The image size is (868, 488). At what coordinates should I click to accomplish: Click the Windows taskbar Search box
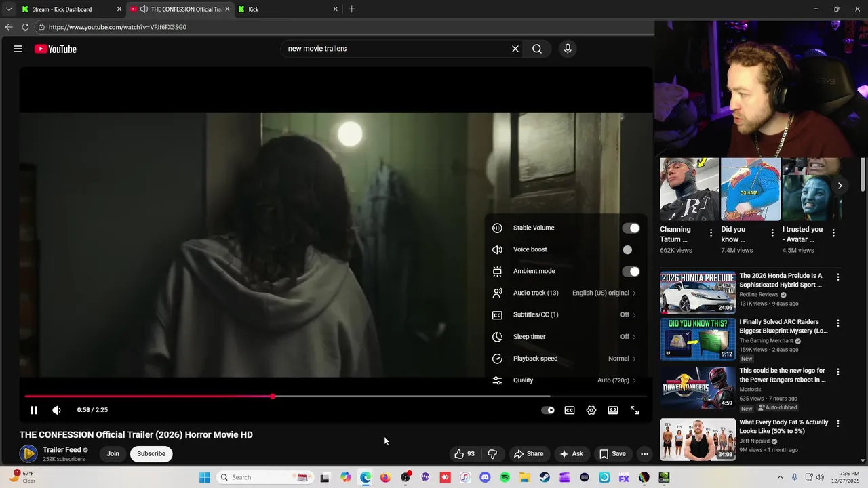pos(265,477)
